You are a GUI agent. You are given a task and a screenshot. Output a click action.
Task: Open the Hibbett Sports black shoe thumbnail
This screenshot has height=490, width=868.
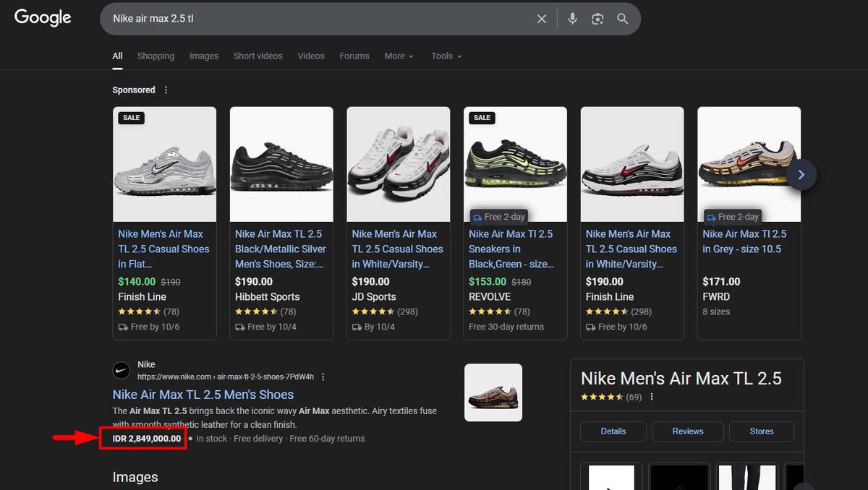(281, 164)
